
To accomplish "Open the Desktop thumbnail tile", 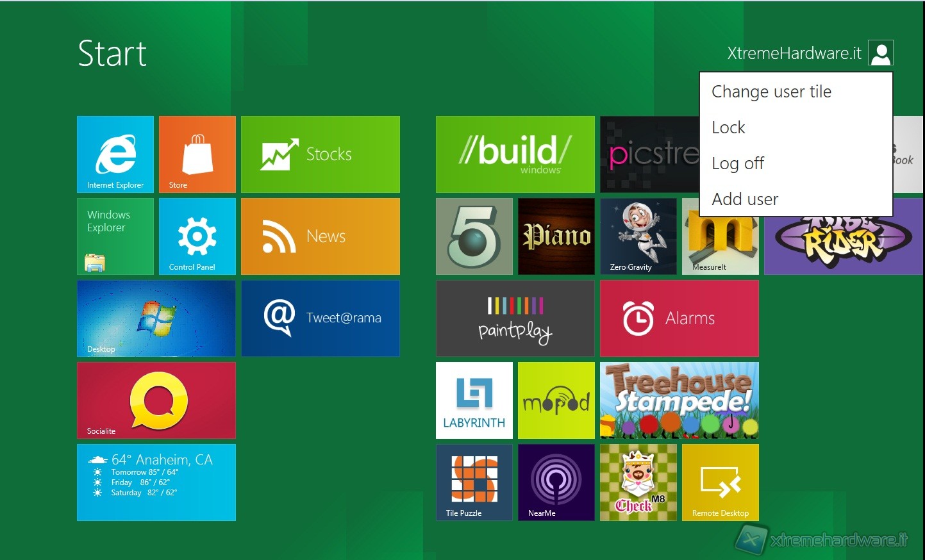I will point(156,318).
